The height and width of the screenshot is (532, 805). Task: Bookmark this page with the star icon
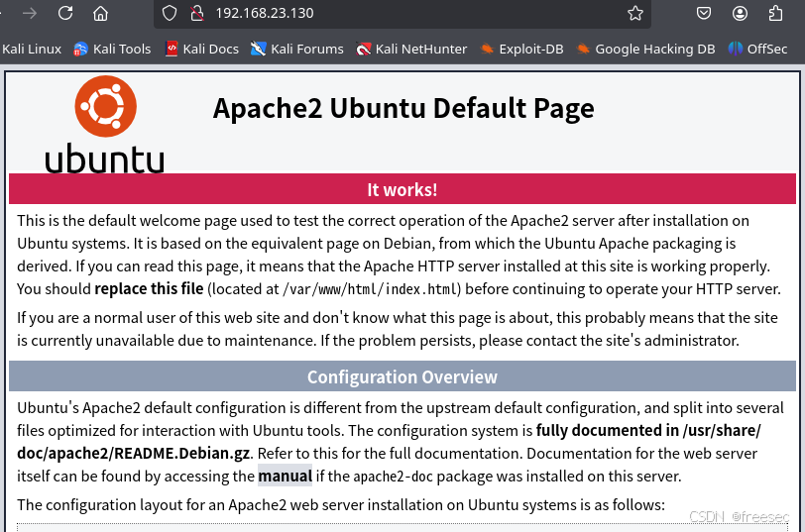point(635,13)
